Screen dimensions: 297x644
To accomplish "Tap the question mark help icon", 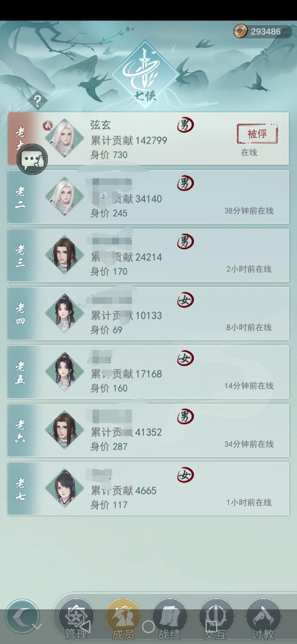I will tap(38, 101).
